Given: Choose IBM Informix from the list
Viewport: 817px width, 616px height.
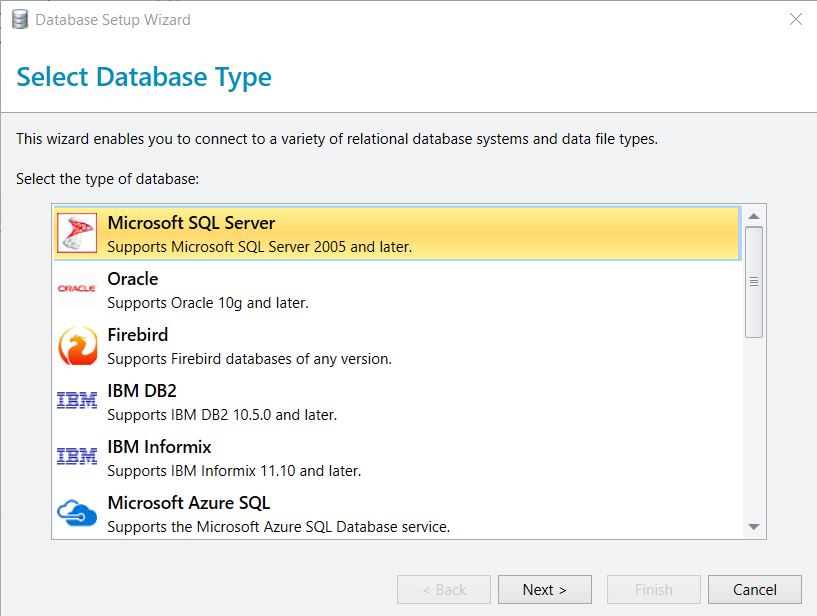Looking at the screenshot, I should 398,457.
